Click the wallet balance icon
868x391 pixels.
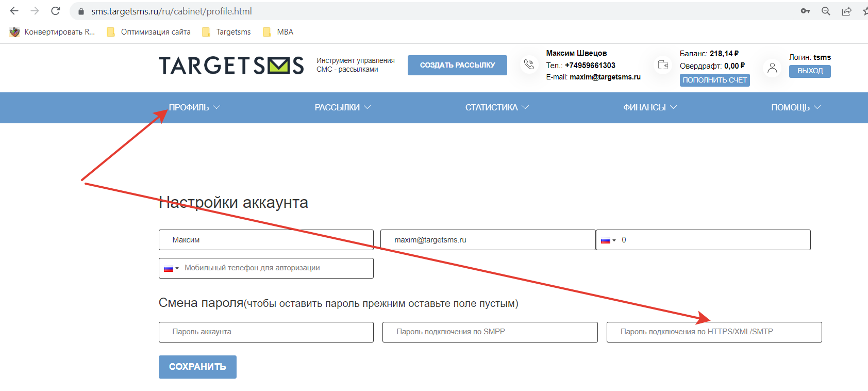click(663, 65)
